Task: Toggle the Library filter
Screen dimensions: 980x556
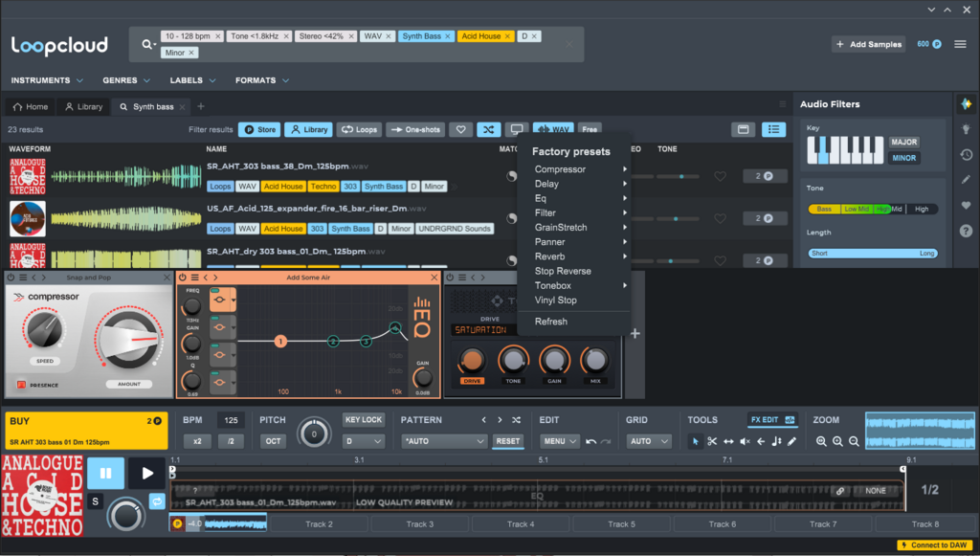Action: (x=309, y=129)
